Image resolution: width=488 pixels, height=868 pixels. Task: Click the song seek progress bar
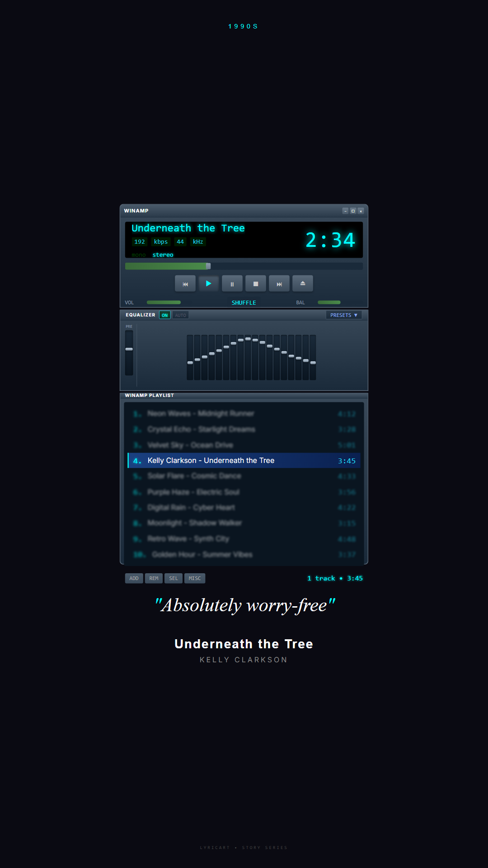244,266
